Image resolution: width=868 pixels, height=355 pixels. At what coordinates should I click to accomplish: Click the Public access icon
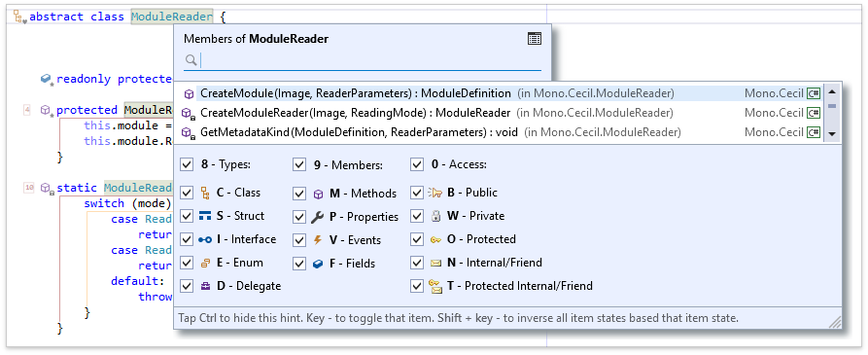[435, 193]
